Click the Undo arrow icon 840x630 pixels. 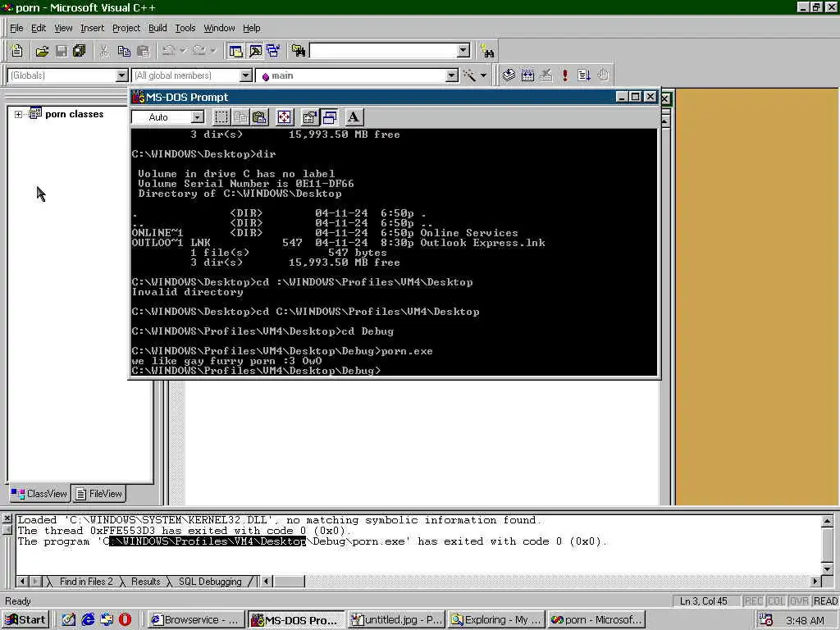[x=168, y=51]
